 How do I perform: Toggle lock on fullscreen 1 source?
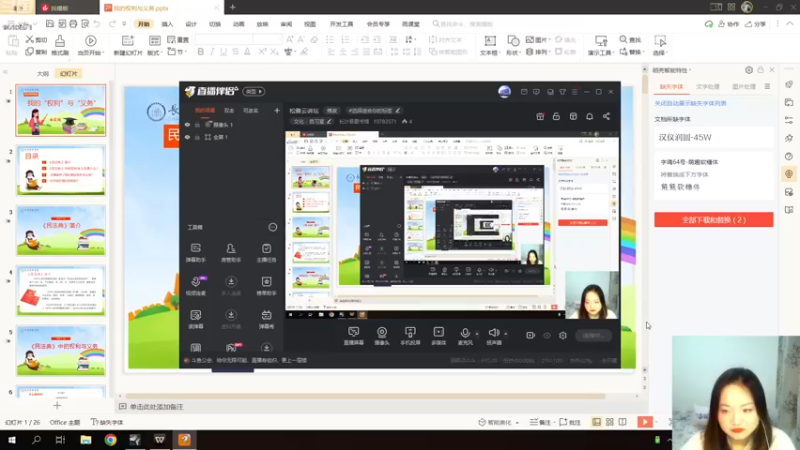(197, 137)
